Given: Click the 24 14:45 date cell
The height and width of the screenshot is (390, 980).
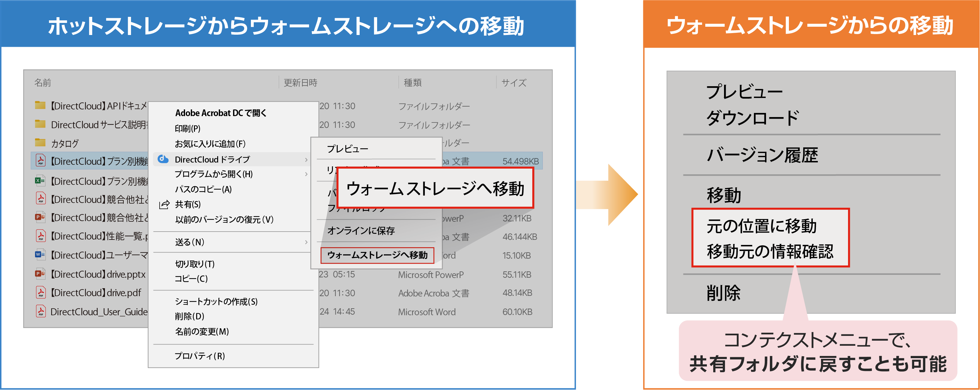Looking at the screenshot, I should pyautogui.click(x=337, y=312).
